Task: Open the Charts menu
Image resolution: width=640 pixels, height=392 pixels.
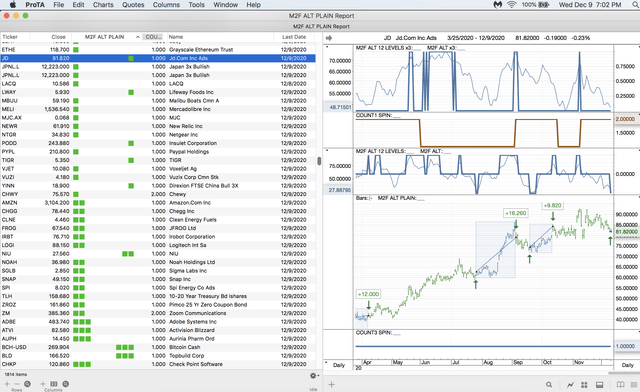Action: point(103,5)
